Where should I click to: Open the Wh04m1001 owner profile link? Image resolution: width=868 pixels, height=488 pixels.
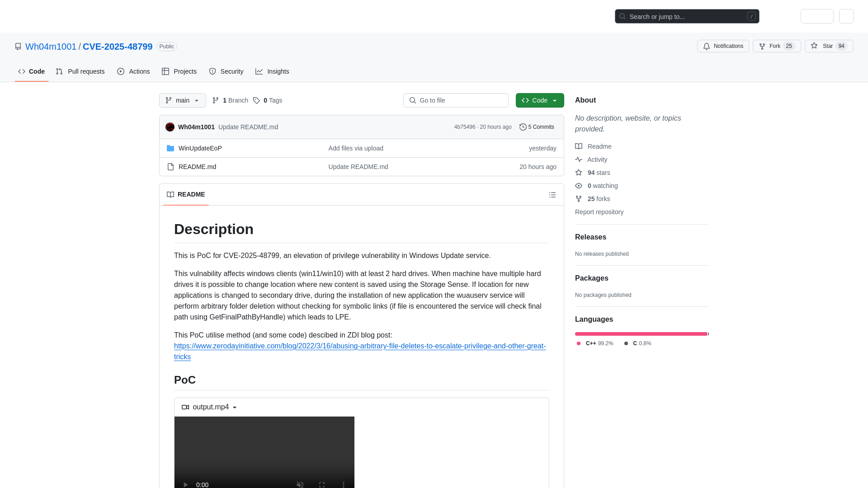pyautogui.click(x=51, y=47)
